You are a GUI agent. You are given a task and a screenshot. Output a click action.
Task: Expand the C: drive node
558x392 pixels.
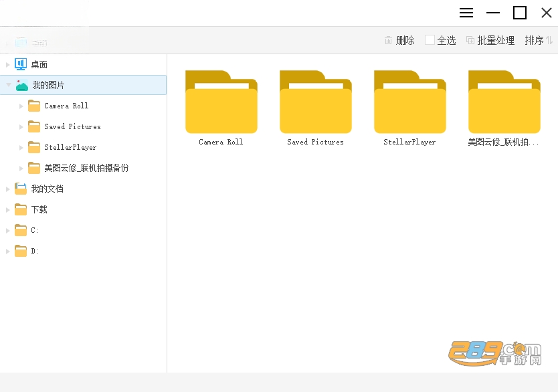pyautogui.click(x=7, y=231)
